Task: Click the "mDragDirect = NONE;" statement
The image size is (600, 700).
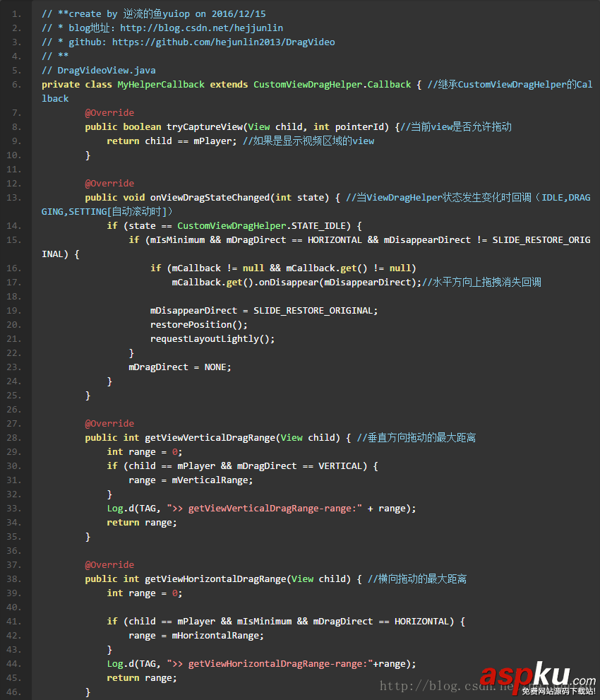Action: pyautogui.click(x=179, y=367)
